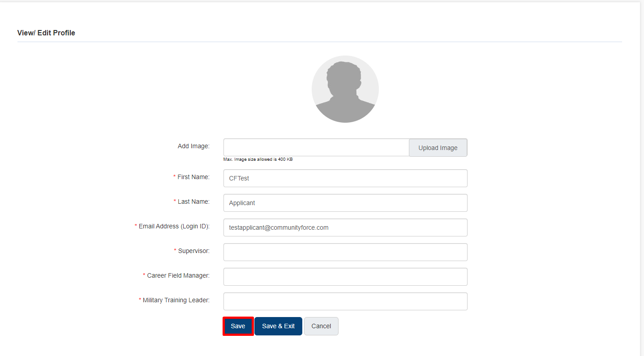Click the 'Career Field Manager:' label
The height and width of the screenshot is (356, 644).
click(x=178, y=275)
